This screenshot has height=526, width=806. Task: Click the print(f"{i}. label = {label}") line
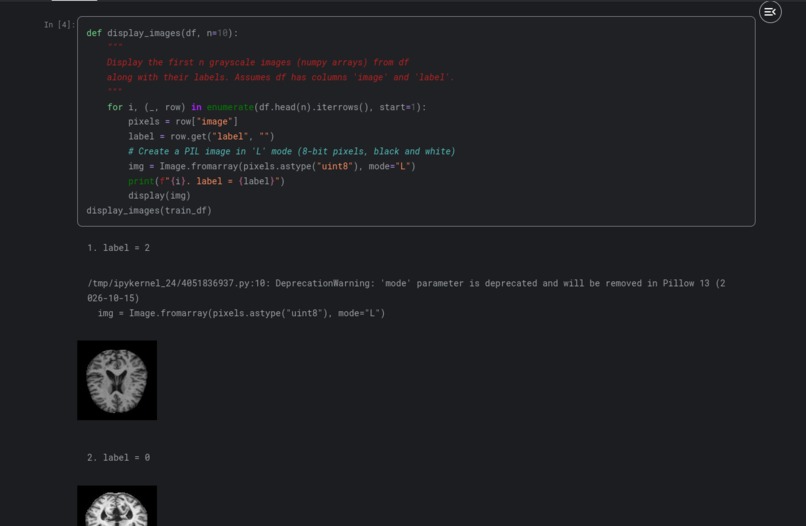click(x=206, y=181)
